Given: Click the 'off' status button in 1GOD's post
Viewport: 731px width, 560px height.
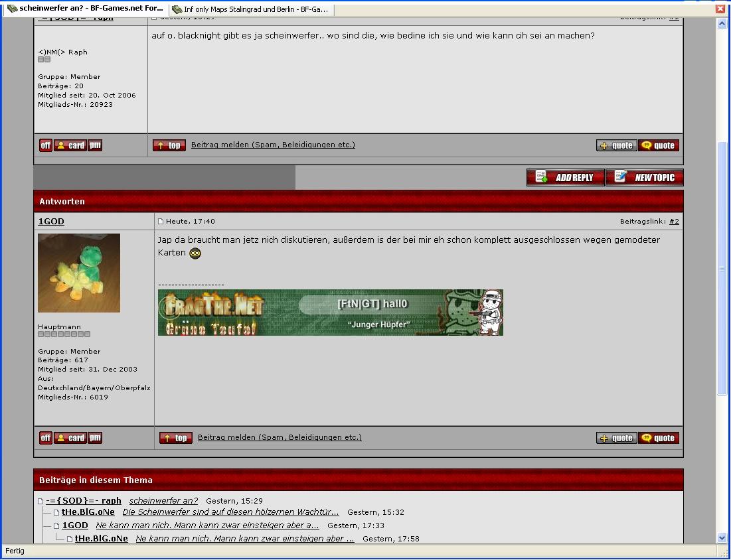Looking at the screenshot, I should [x=46, y=438].
